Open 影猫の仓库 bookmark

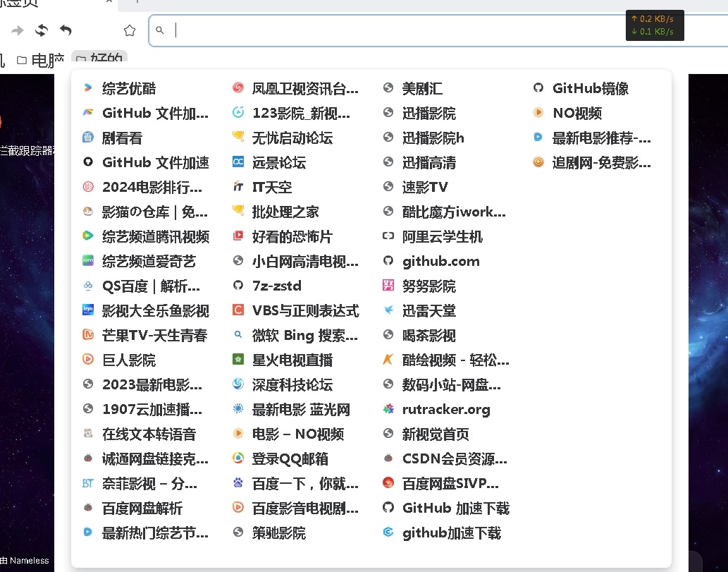pyautogui.click(x=145, y=212)
